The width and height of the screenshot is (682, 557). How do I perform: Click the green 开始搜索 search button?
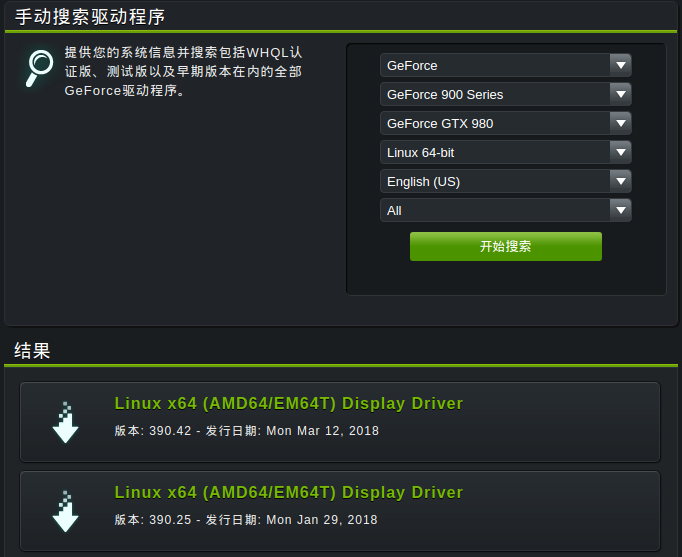point(506,247)
